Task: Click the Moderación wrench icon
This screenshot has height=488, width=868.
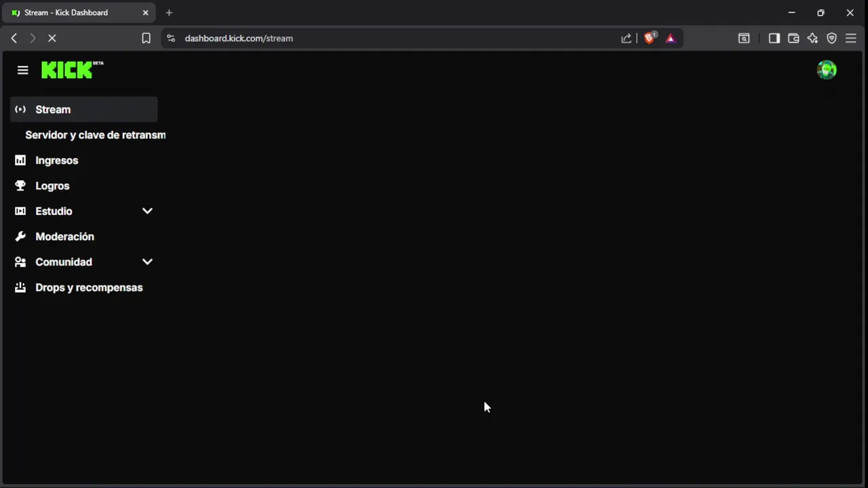Action: pyautogui.click(x=20, y=237)
